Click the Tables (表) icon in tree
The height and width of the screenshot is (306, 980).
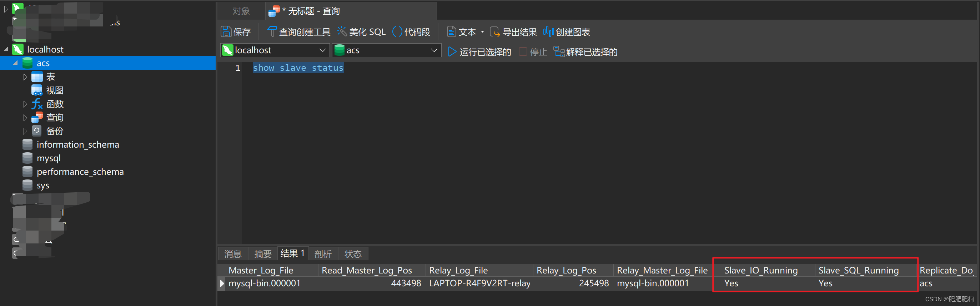37,77
